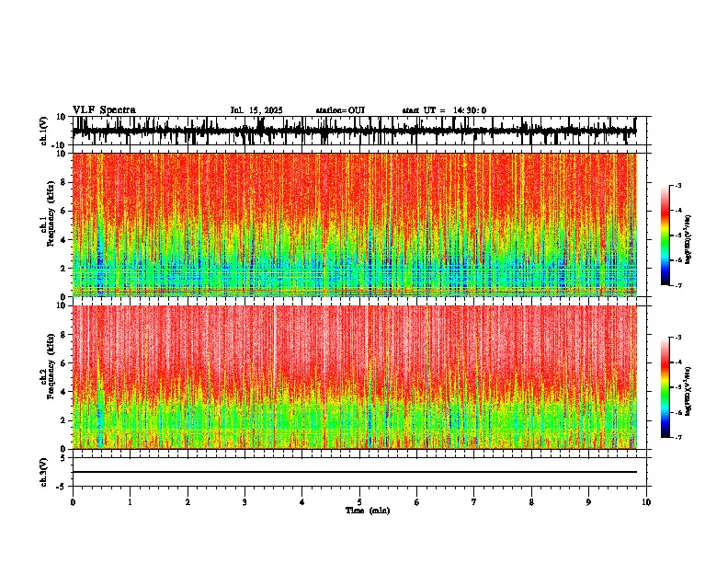Click the "ch.1(V)" waveform axis label
The height and width of the screenshot is (563, 728).
(x=44, y=131)
